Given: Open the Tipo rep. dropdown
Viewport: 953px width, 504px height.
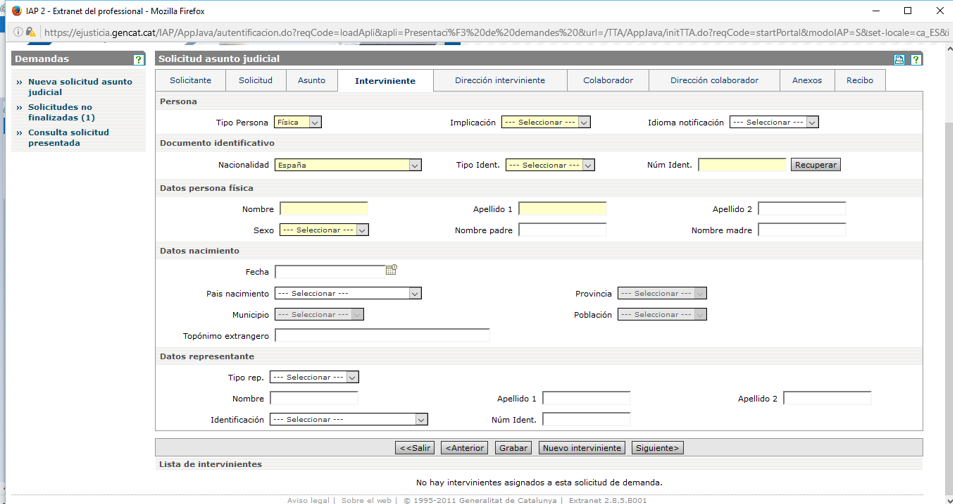Looking at the screenshot, I should click(x=314, y=378).
